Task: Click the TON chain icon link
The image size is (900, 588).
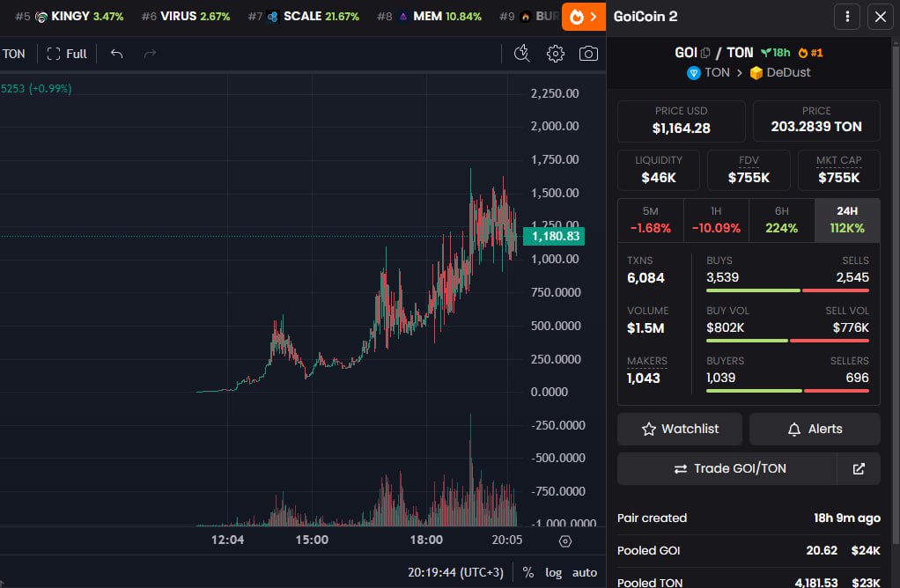Action: [x=708, y=73]
